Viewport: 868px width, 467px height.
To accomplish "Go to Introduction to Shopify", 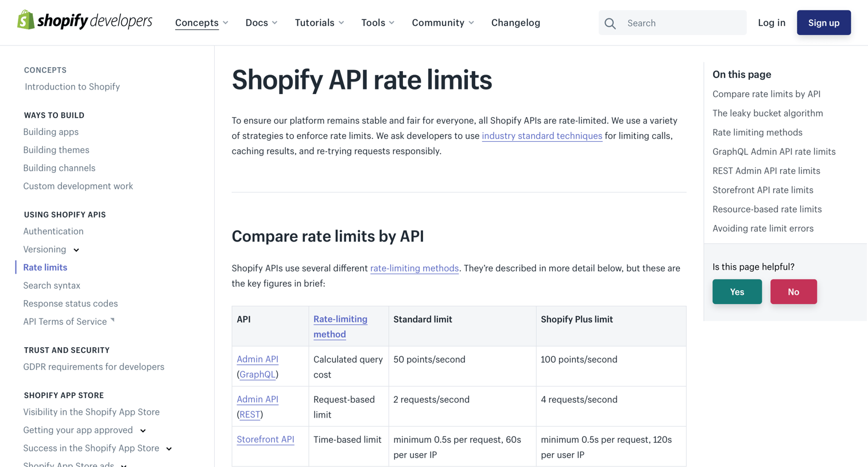I will (72, 87).
